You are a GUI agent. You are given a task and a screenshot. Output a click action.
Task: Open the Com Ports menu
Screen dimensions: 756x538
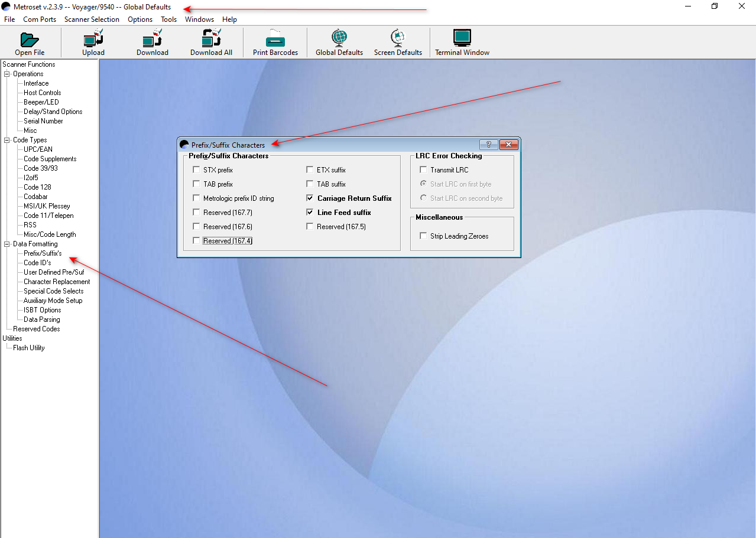pos(40,19)
